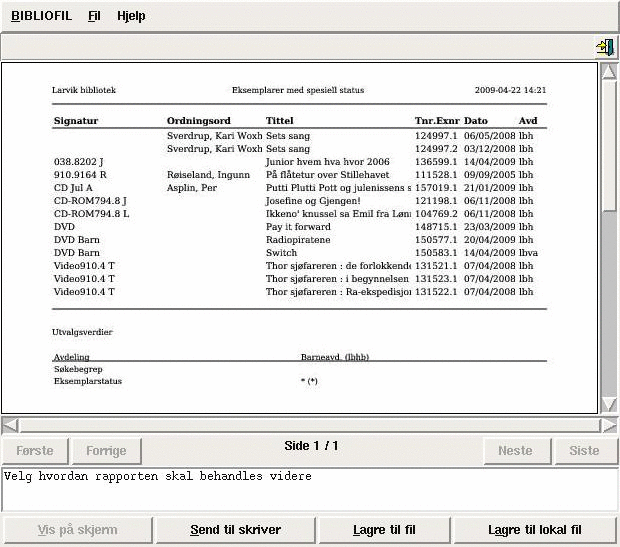
Task: Click the status message text field
Action: [308, 488]
